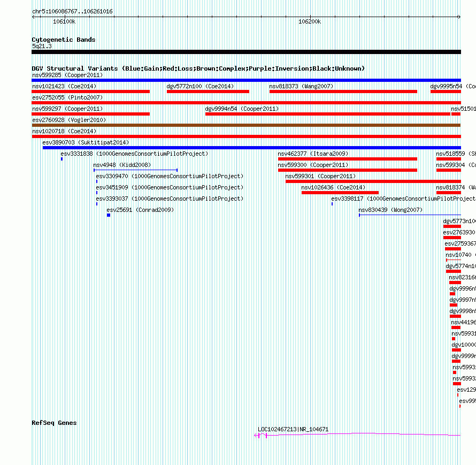This screenshot has height=465, width=476.
Task: Click the esv25691 (Conrad2009) blue square marker
Action: coord(109,215)
